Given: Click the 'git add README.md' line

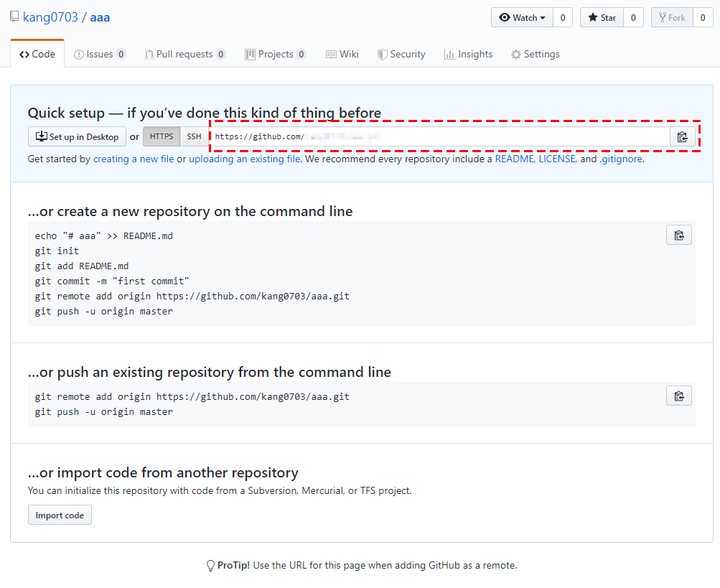Looking at the screenshot, I should (x=82, y=266).
